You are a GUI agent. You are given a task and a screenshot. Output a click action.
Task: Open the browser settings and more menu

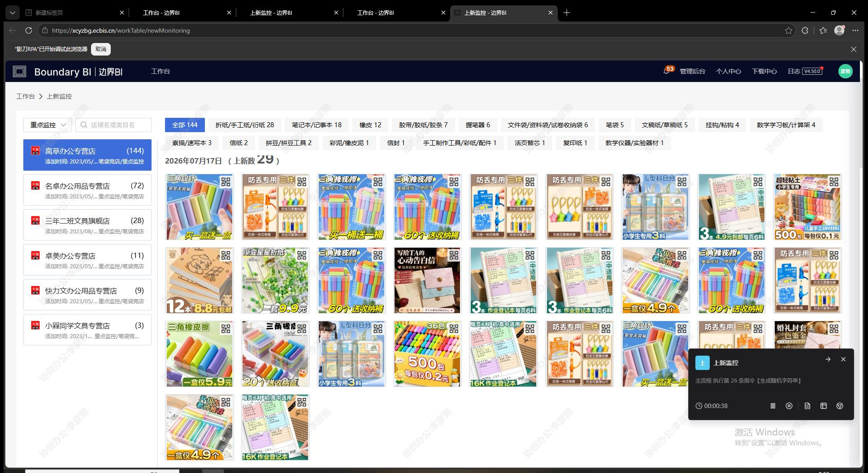pos(855,30)
